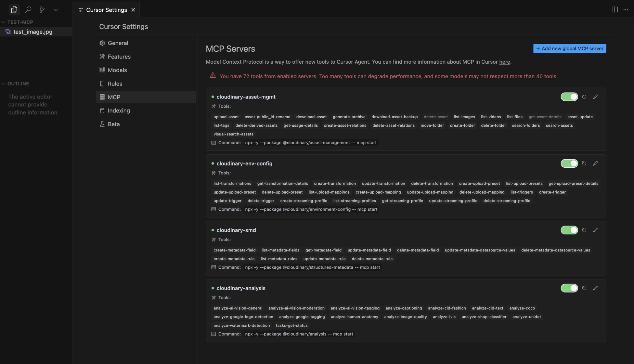634x364 pixels.
Task: Click Add new global MCP server
Action: click(x=569, y=48)
